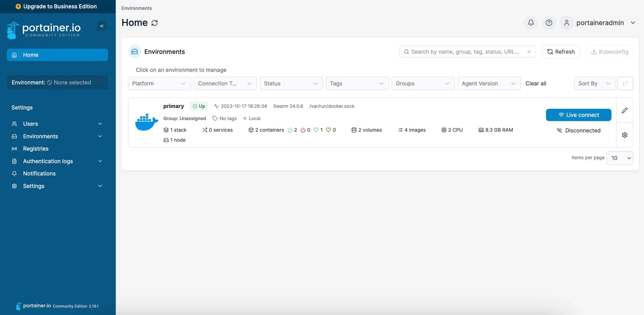Click the stopped containers red power icon
Viewport: 644px width, 315px height.
pyautogui.click(x=303, y=130)
